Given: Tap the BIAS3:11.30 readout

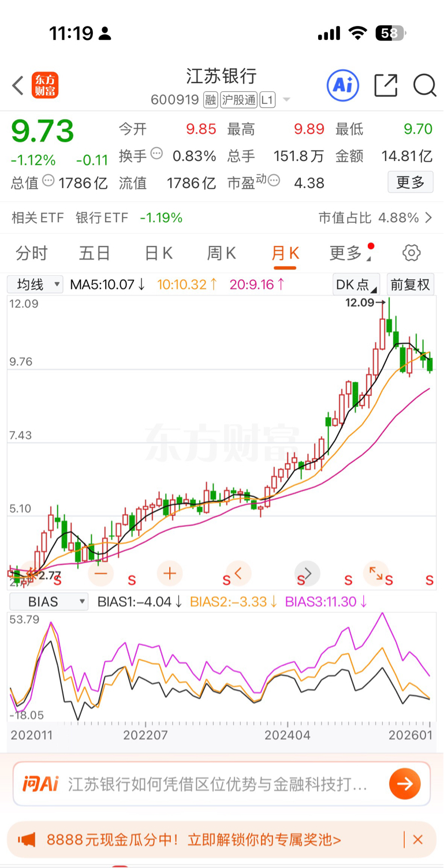Looking at the screenshot, I should pyautogui.click(x=326, y=601).
